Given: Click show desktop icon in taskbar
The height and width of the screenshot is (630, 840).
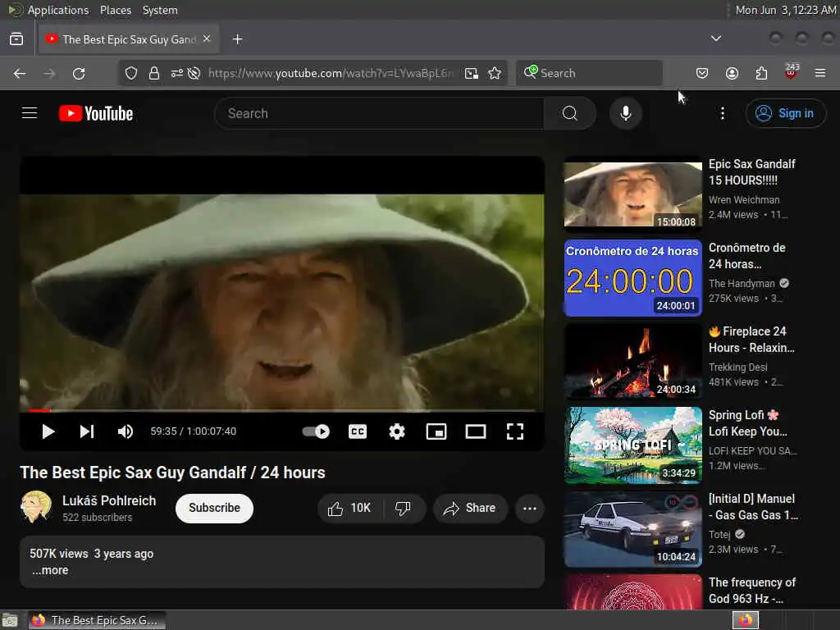Looking at the screenshot, I should pos(10,620).
